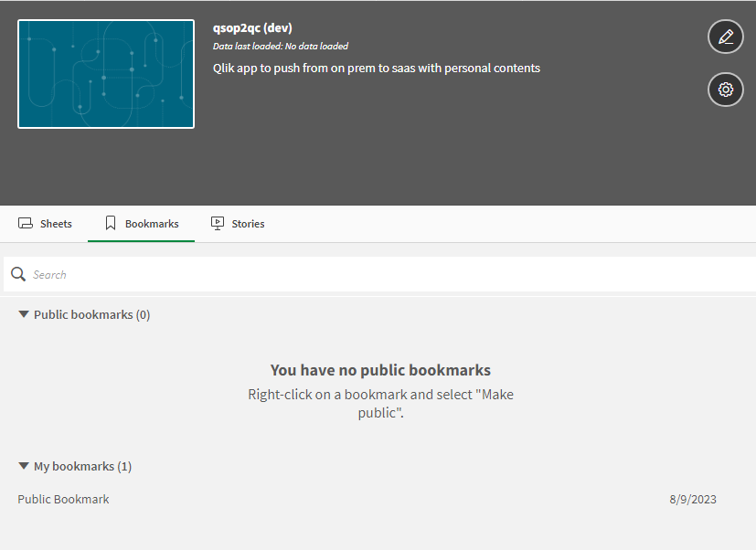
Task: Click the 'Right-click on a bookmark' hint
Action: click(x=380, y=404)
